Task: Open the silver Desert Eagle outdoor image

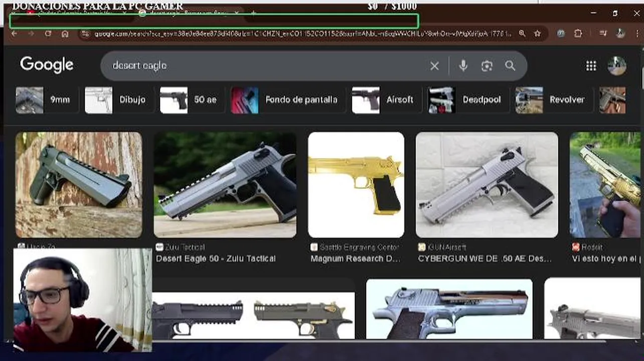Action: pyautogui.click(x=225, y=185)
